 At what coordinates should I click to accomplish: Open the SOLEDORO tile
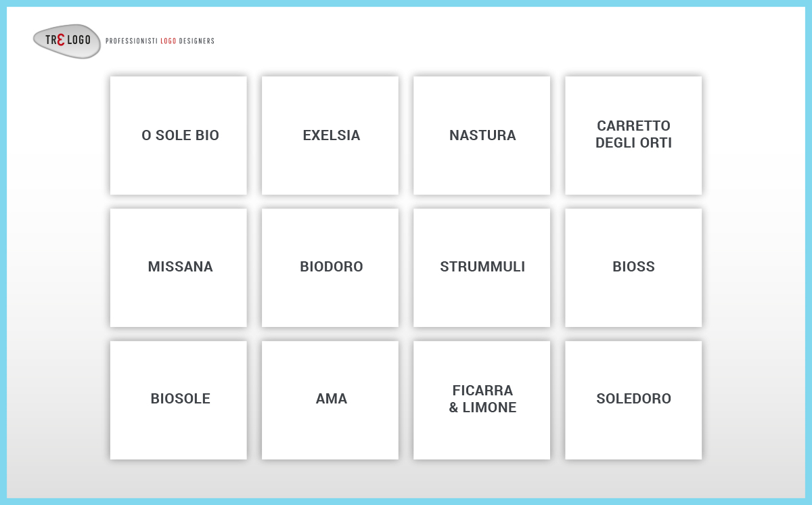[633, 399]
